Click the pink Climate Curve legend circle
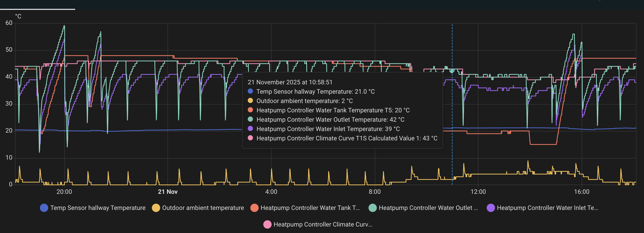Screen dimensions: 644x233 click(x=267, y=224)
